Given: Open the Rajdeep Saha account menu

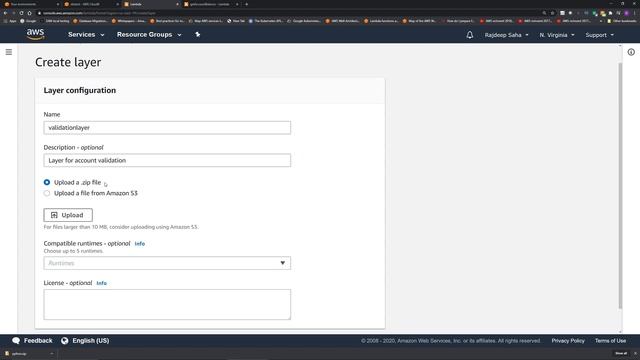Looking at the screenshot, I should [x=507, y=35].
